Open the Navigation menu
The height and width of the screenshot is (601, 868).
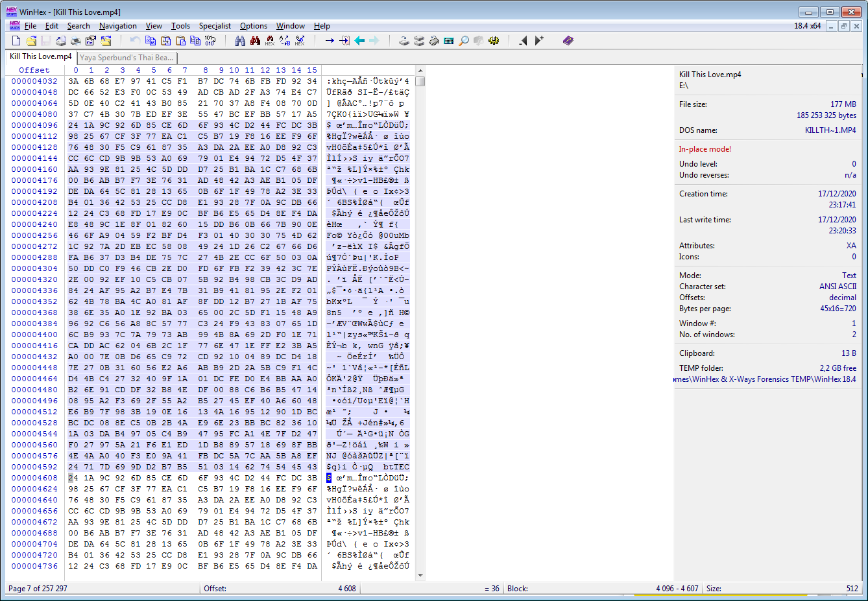[117, 26]
